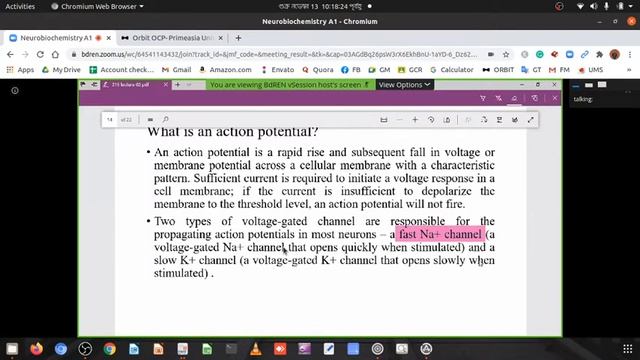Open the ORBIT bookmark
Viewport: 640px width, 360px height.
498,70
